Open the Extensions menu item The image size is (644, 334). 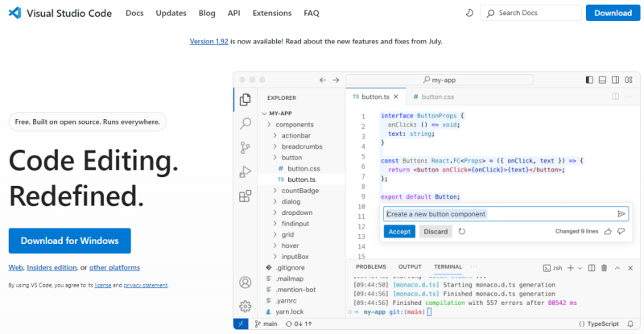tap(272, 13)
